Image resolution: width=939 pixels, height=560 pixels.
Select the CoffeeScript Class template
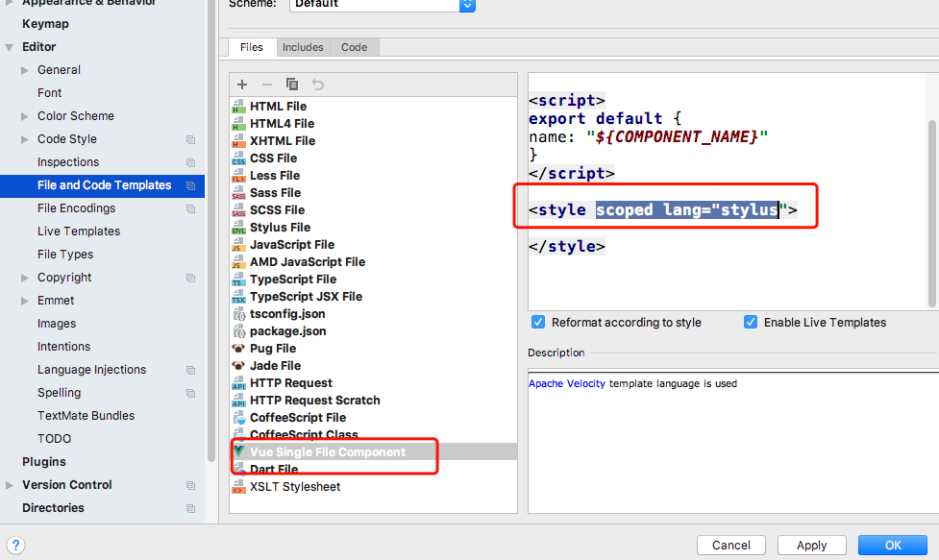coord(304,434)
